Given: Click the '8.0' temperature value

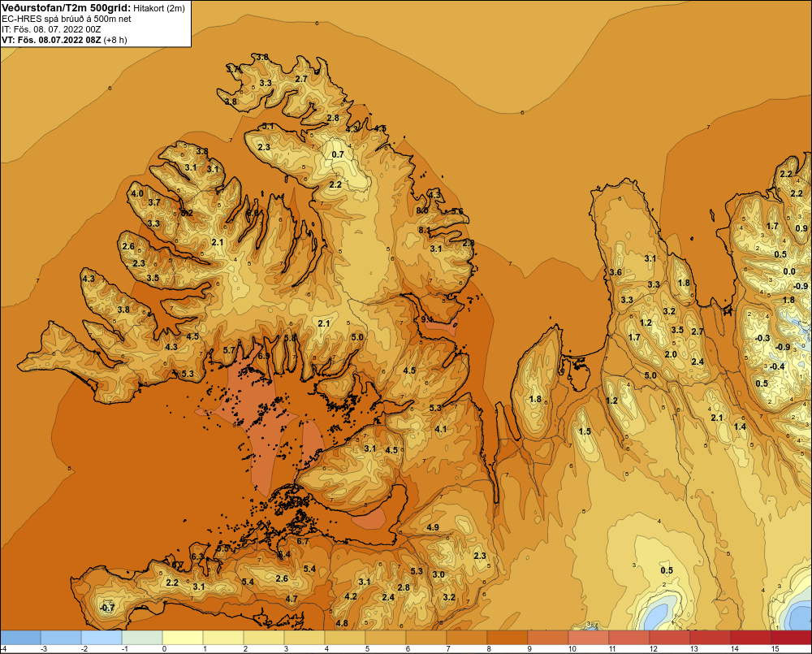Looking at the screenshot, I should [x=422, y=211].
